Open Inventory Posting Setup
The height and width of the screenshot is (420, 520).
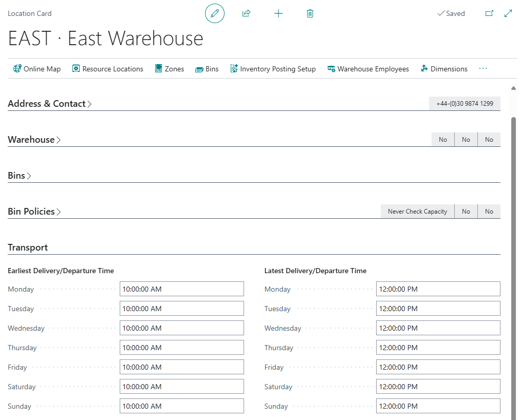[x=272, y=69]
